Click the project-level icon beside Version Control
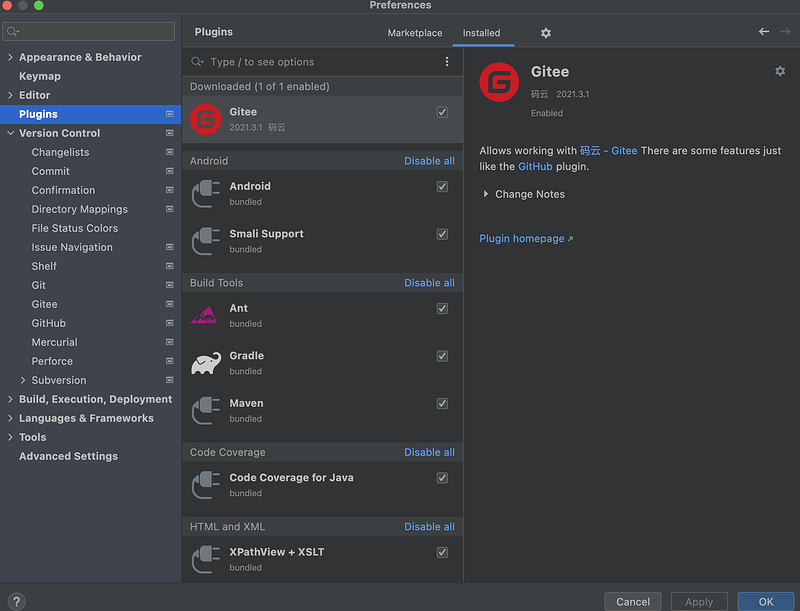Image resolution: width=800 pixels, height=611 pixels. coord(170,133)
